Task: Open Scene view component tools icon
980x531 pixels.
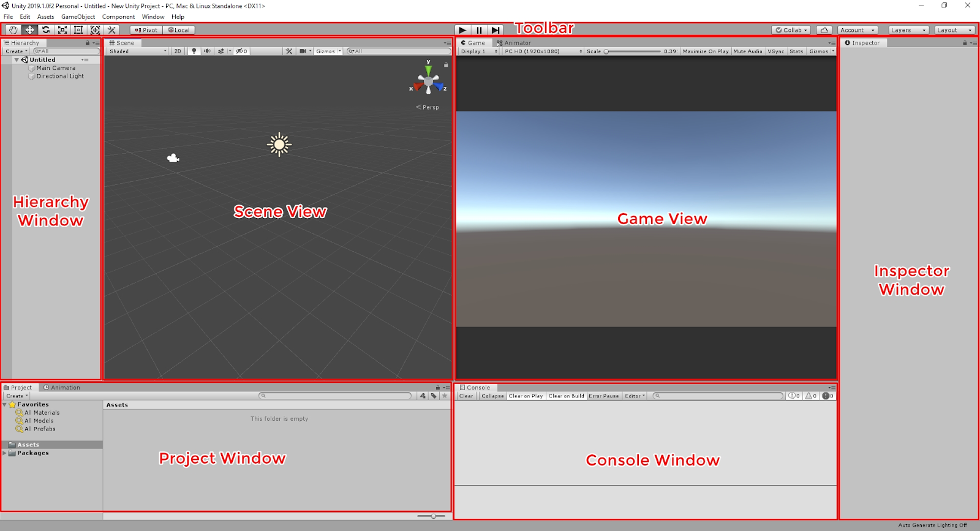Action: point(289,51)
